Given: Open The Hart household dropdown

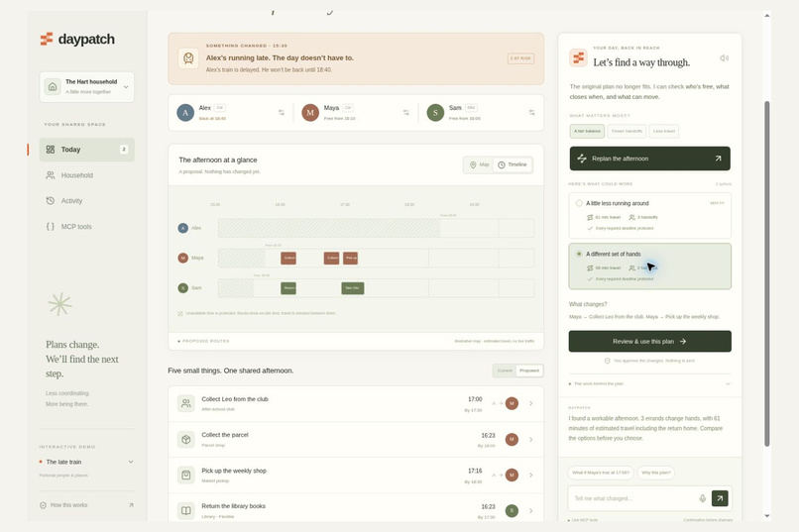Looking at the screenshot, I should click(86, 87).
